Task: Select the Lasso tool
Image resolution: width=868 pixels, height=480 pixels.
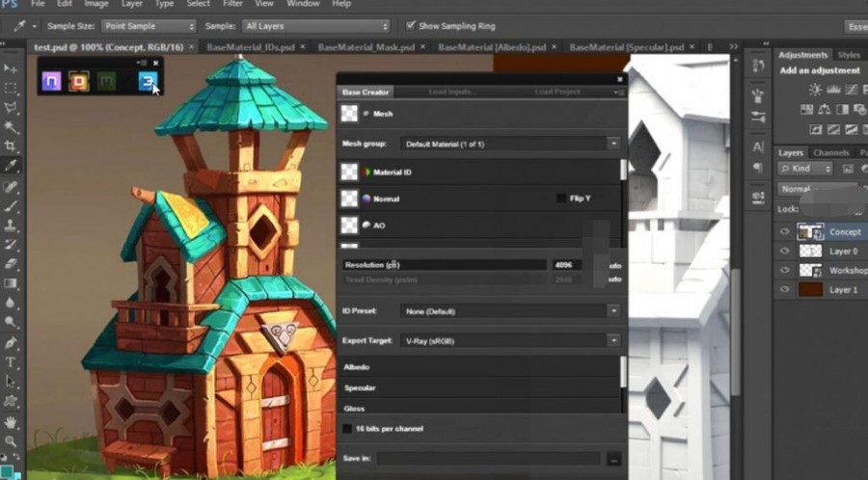Action: click(x=10, y=108)
